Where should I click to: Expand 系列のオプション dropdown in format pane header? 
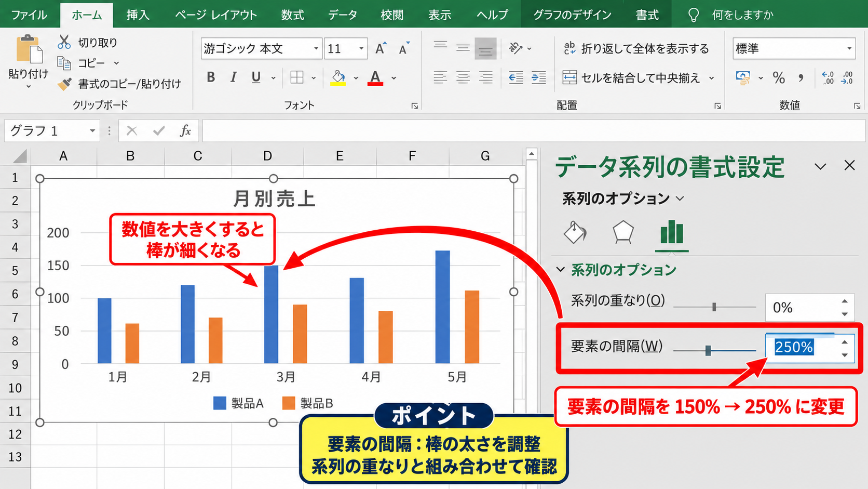click(x=680, y=199)
